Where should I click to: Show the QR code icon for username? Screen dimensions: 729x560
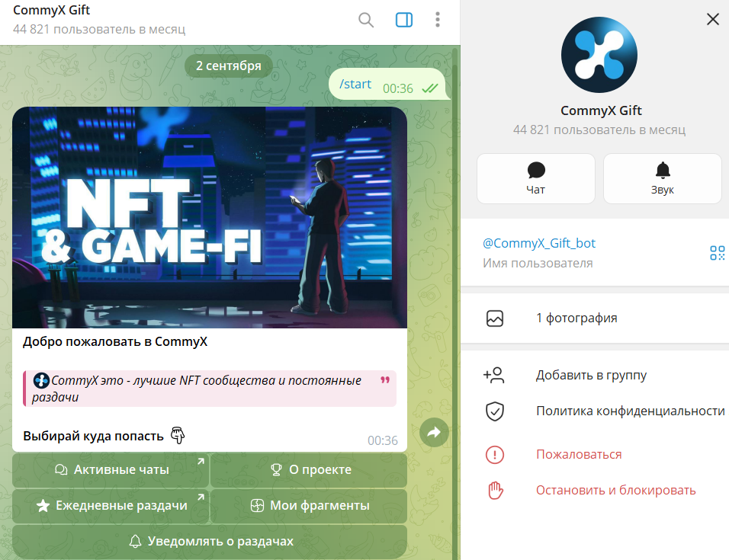click(x=718, y=253)
